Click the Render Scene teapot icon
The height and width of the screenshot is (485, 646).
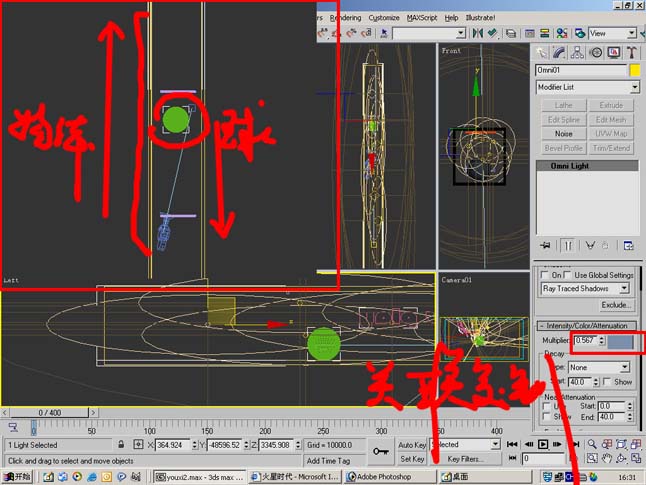tap(580, 33)
